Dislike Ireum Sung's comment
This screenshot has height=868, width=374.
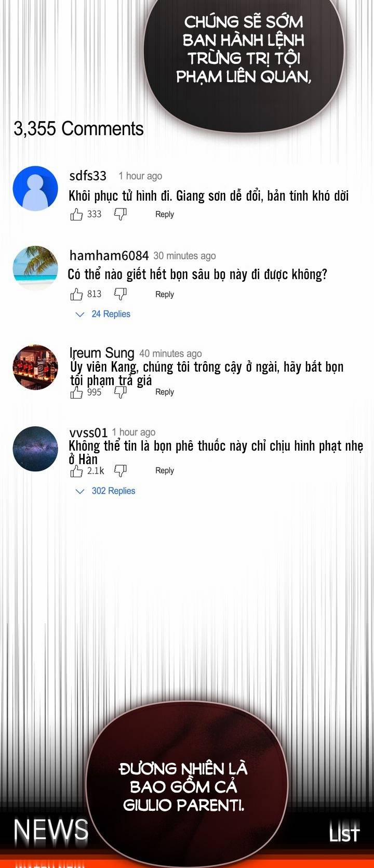[x=121, y=392]
